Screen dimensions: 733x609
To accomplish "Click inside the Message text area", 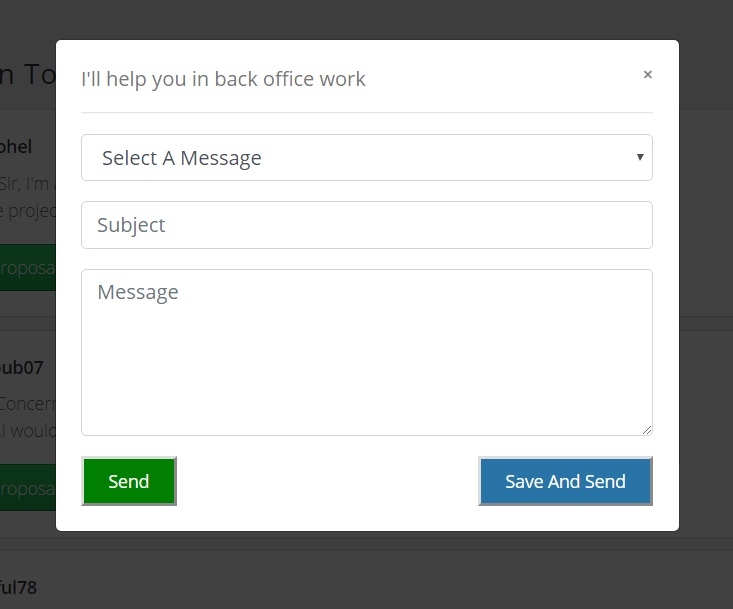I will [x=366, y=352].
